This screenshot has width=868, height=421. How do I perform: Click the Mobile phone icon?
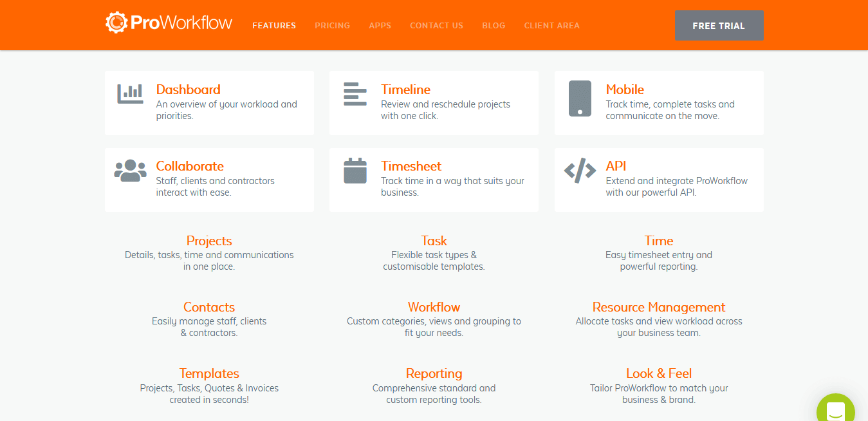coord(580,98)
